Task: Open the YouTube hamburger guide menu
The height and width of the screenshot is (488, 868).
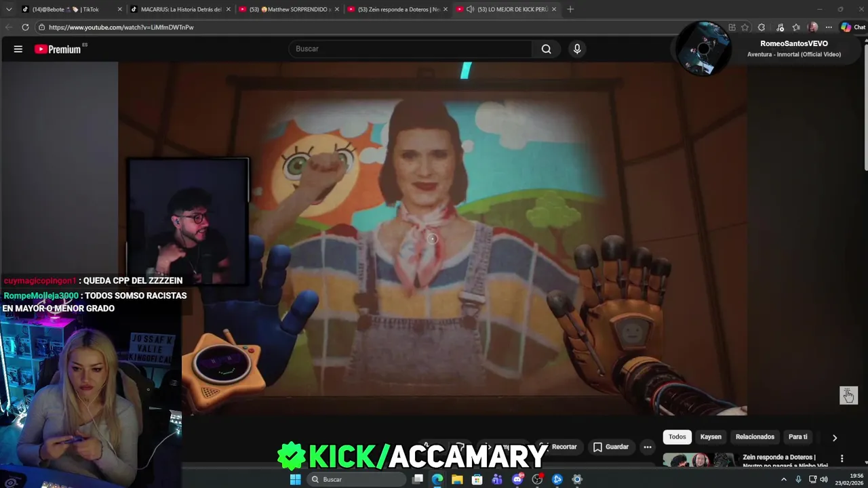Action: 18,49
